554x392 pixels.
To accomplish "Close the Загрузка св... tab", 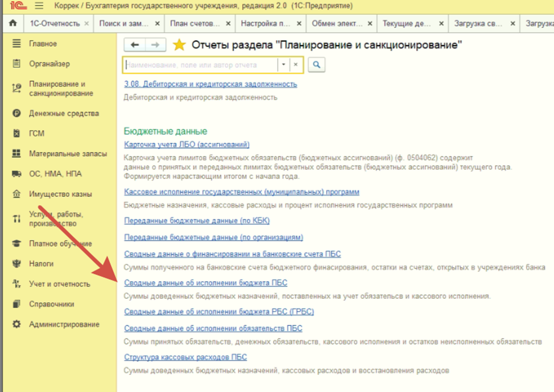I will [x=512, y=23].
